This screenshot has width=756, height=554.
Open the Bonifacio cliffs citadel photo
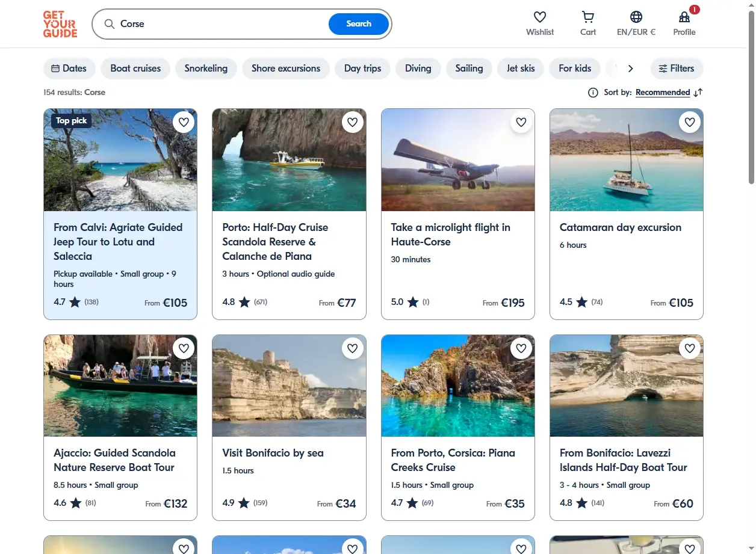click(289, 386)
